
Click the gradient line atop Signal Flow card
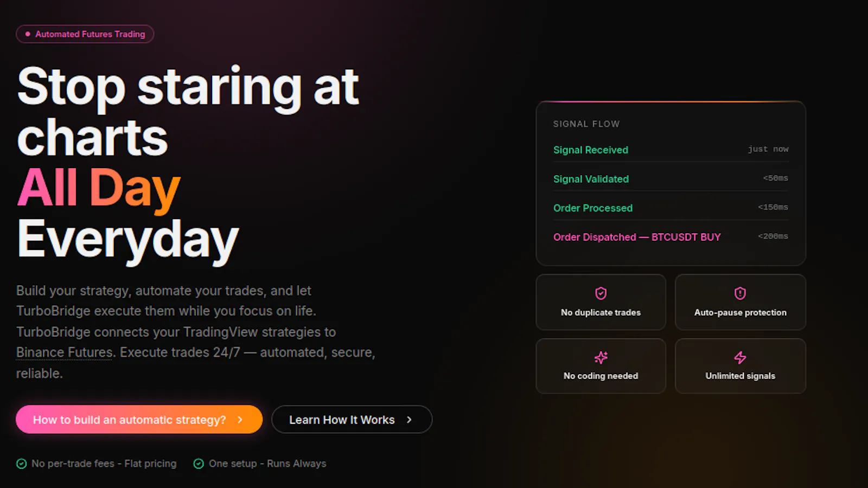[671, 101]
